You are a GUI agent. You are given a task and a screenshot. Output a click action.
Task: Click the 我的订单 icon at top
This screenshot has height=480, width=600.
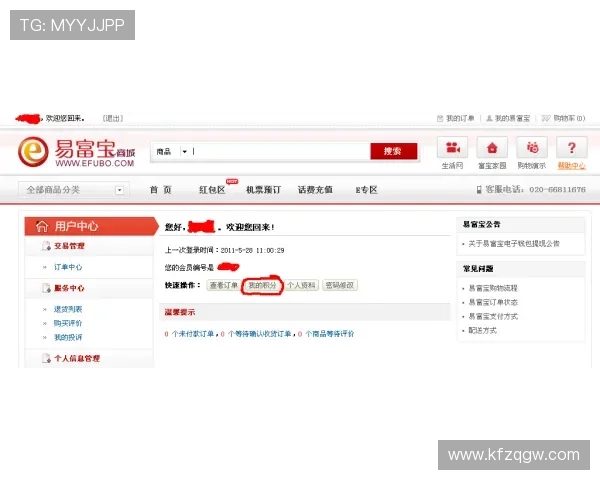point(440,118)
